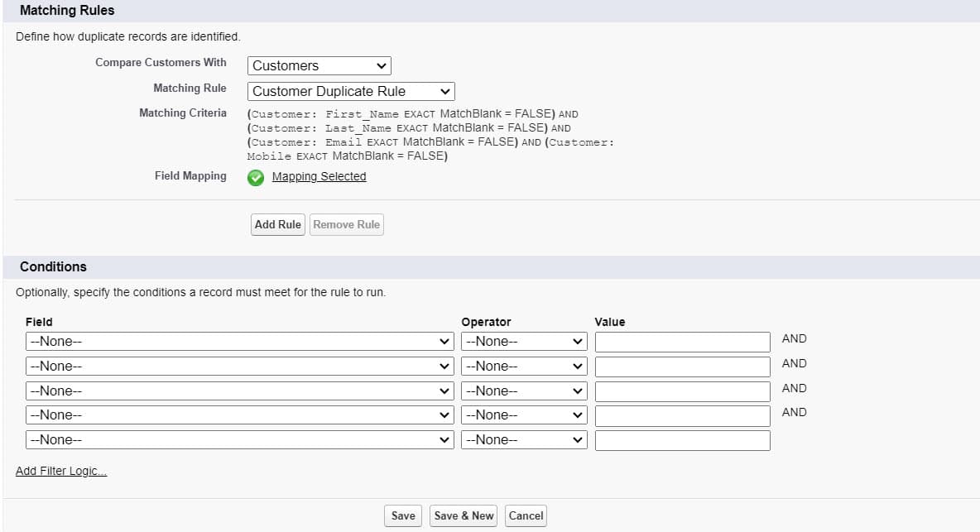Focus the first condition row Value field
Viewport: 980px width, 532px height.
click(683, 343)
